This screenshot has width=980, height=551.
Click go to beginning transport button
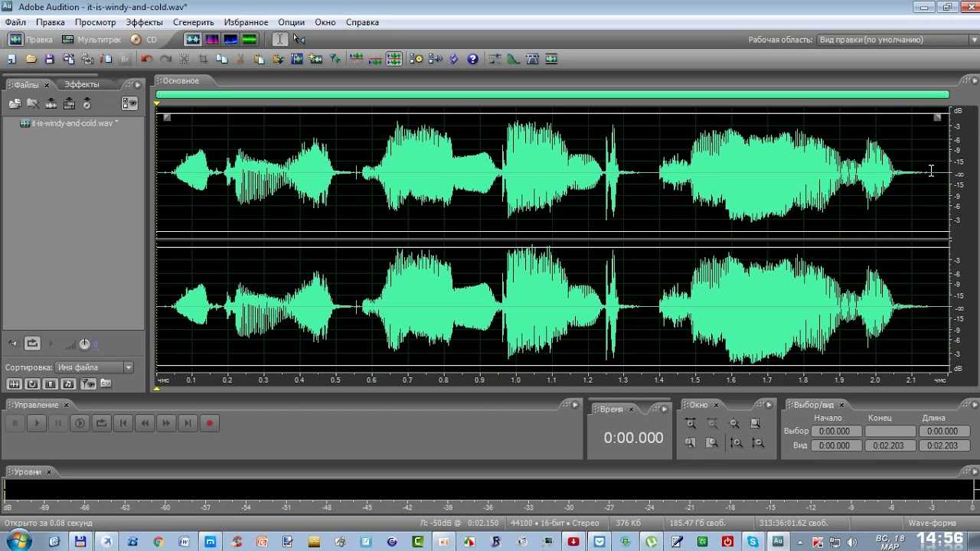[122, 423]
